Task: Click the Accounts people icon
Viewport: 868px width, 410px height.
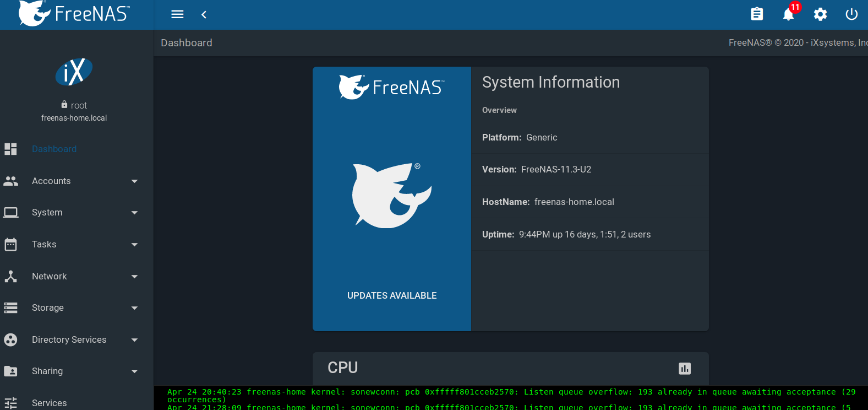Action: [10, 181]
